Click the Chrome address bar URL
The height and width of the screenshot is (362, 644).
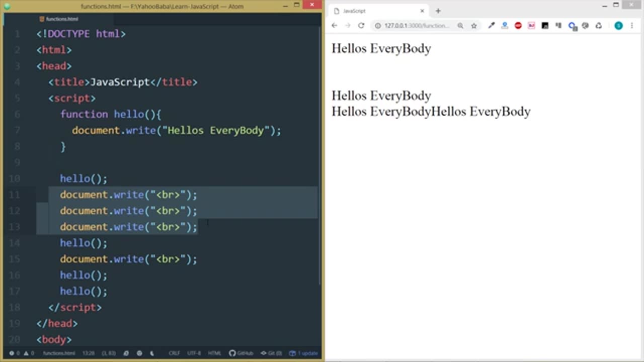click(x=417, y=26)
